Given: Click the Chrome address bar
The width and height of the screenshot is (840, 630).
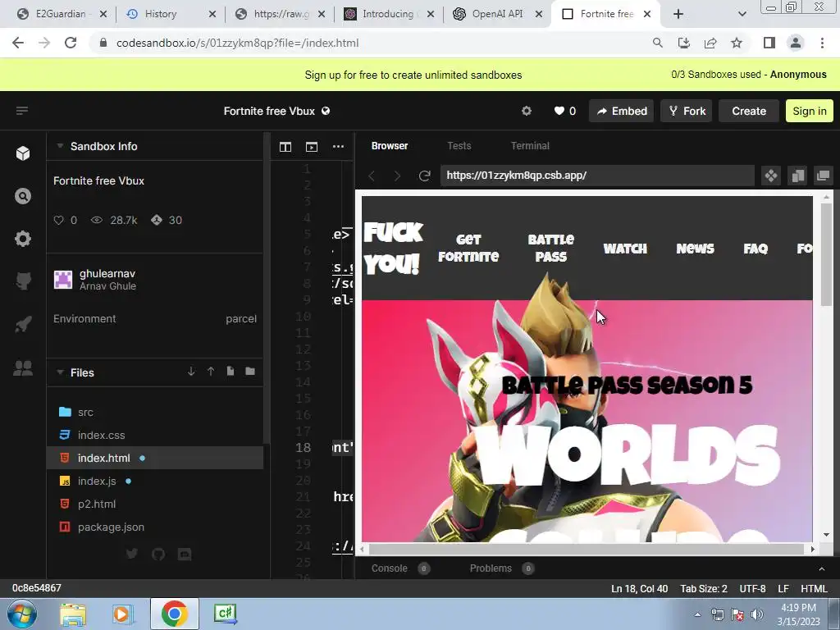Looking at the screenshot, I should [x=370, y=43].
